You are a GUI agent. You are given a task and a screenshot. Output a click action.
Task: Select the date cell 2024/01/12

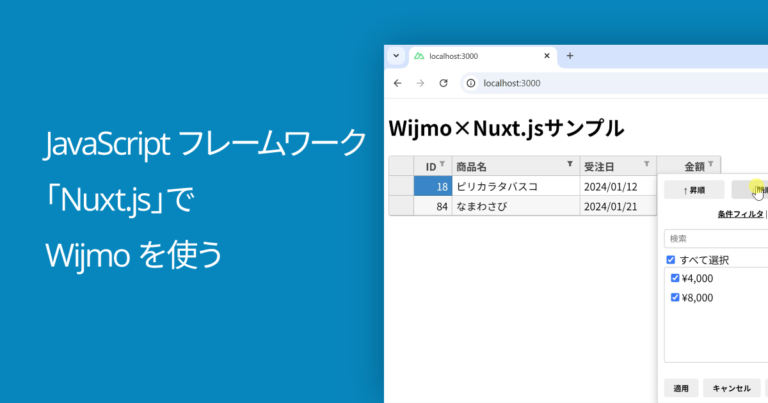tap(619, 186)
